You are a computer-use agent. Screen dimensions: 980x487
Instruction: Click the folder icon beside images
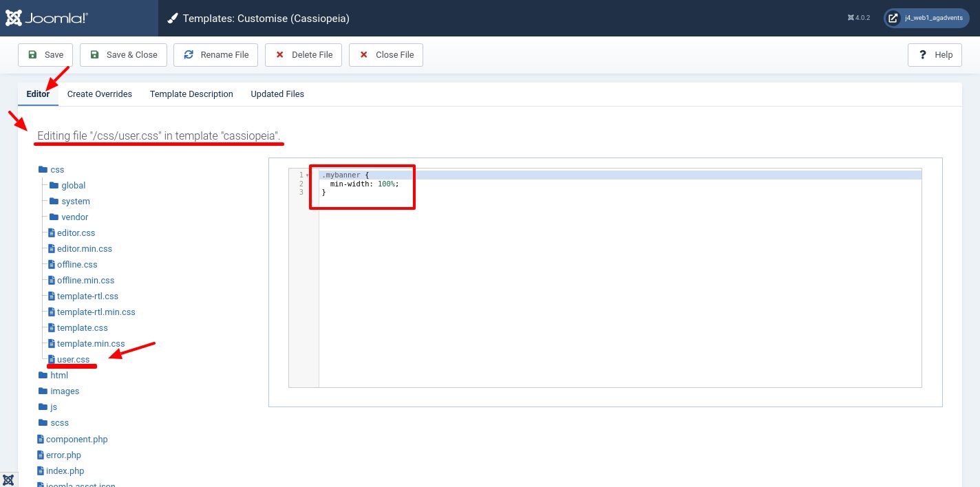pyautogui.click(x=43, y=391)
